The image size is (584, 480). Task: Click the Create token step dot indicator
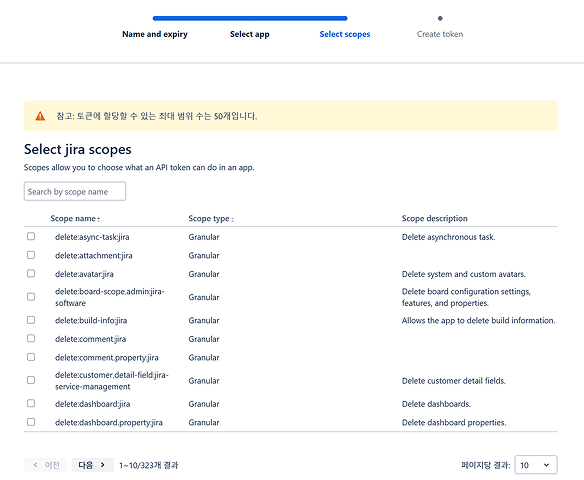[440, 18]
